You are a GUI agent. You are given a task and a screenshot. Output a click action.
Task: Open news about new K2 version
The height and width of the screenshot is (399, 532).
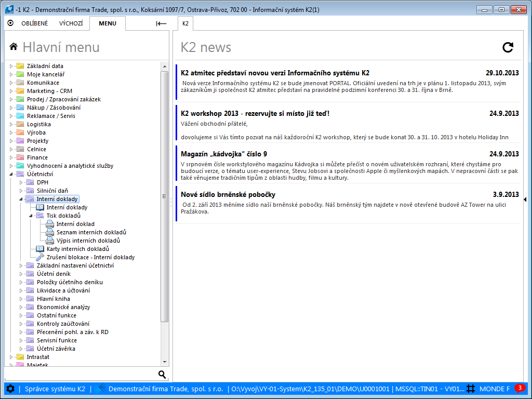275,73
